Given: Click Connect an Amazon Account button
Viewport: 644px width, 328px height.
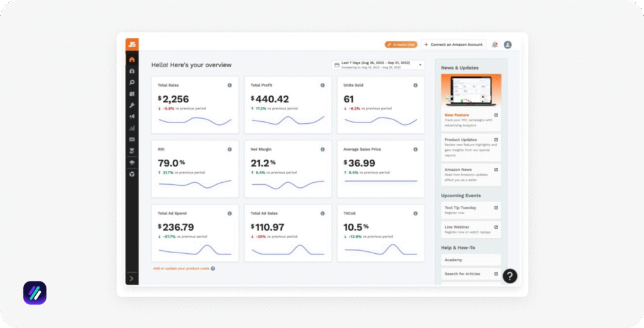Looking at the screenshot, I should click(x=453, y=45).
